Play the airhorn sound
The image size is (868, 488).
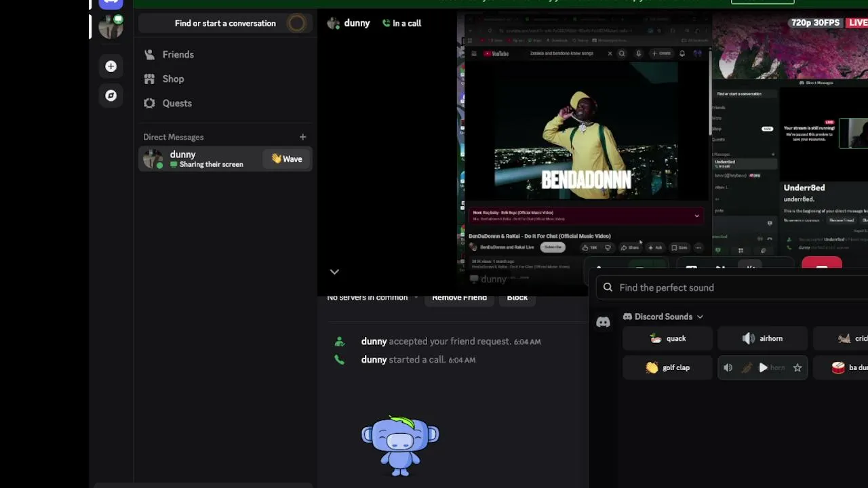[x=762, y=338]
